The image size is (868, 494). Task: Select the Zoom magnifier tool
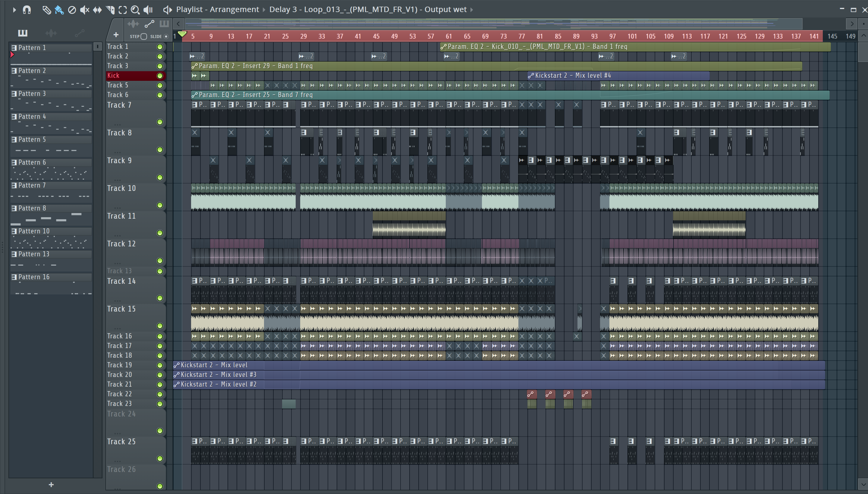pyautogui.click(x=135, y=10)
